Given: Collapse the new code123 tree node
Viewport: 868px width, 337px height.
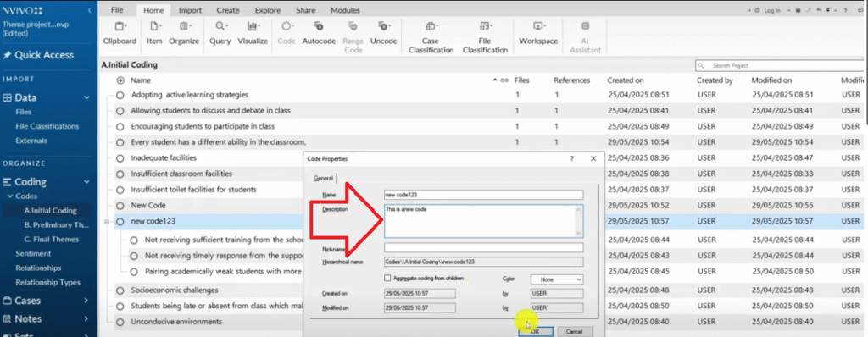Looking at the screenshot, I should tap(107, 221).
